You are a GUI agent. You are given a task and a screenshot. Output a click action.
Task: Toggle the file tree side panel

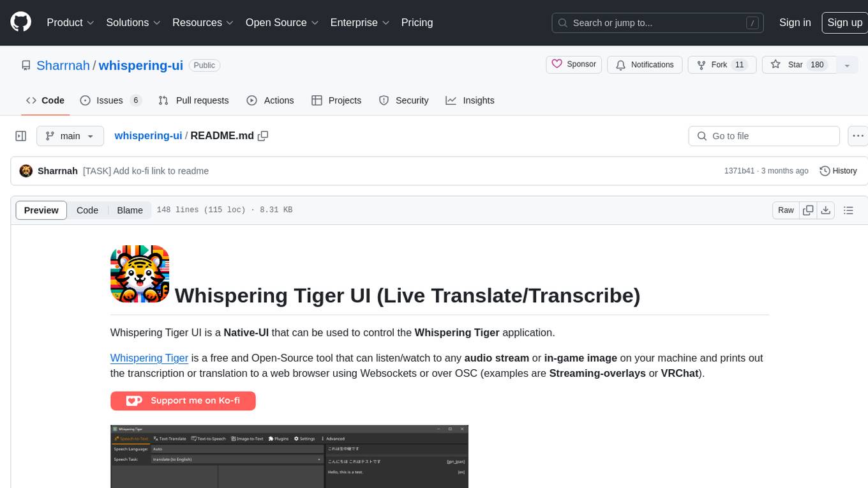pyautogui.click(x=20, y=136)
